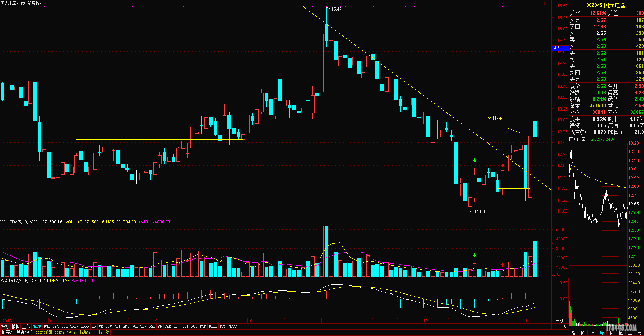Click the 买一 bid price 12.62
The width and height of the screenshot is (644, 336).
600,53
